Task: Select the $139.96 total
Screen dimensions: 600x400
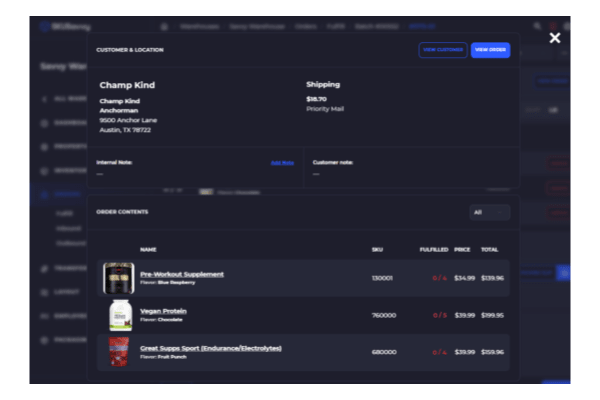Action: click(492, 278)
